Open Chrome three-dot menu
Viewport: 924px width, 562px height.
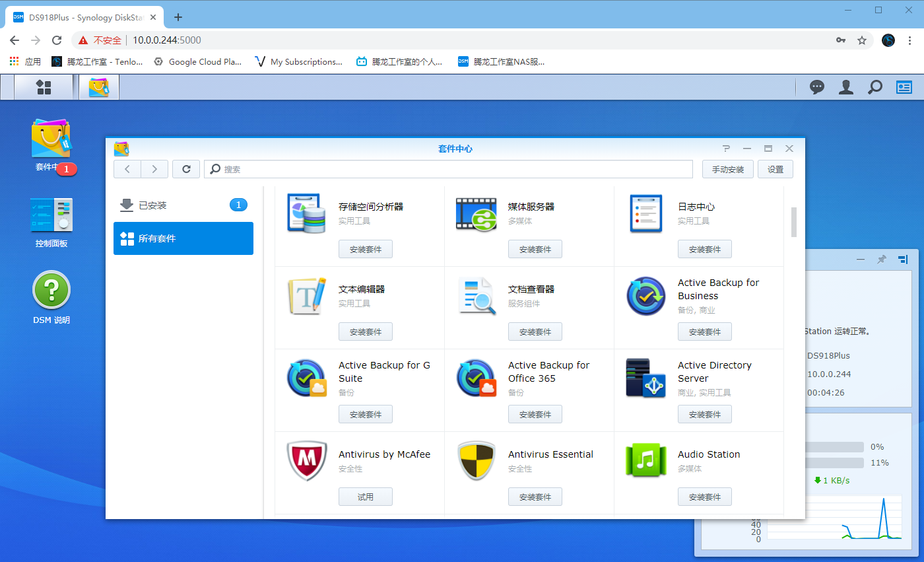point(910,40)
